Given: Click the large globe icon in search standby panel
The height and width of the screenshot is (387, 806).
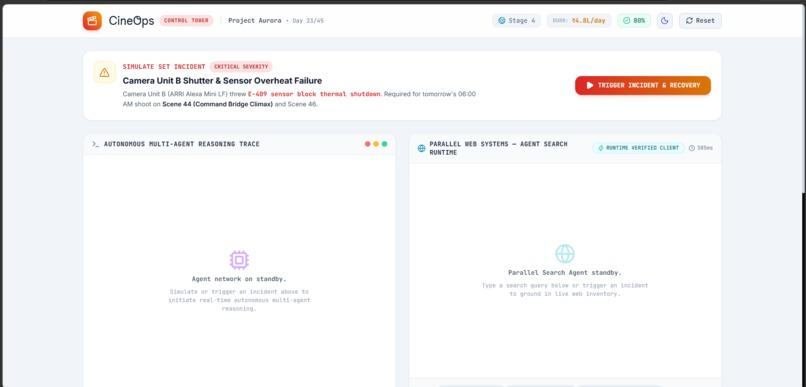Looking at the screenshot, I should [x=565, y=254].
